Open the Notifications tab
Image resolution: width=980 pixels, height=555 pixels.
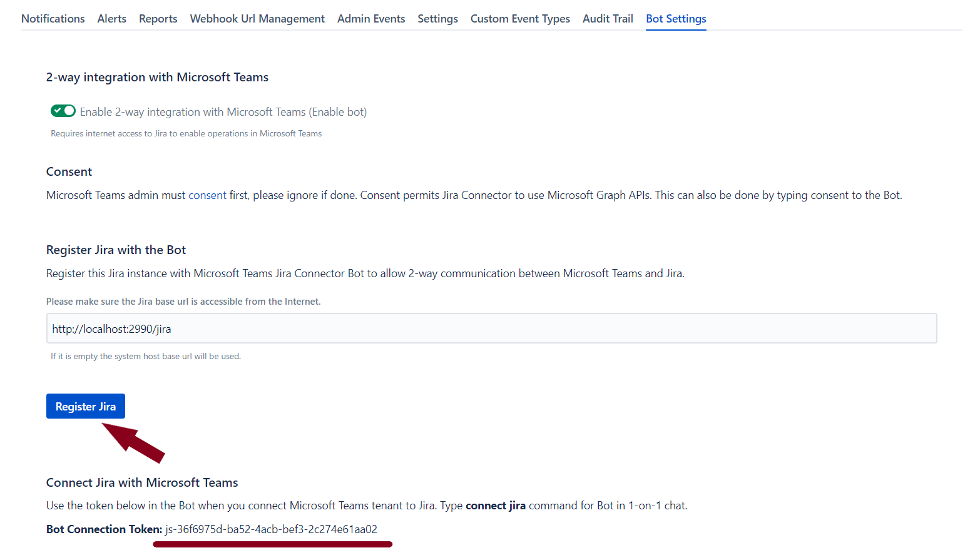pyautogui.click(x=53, y=19)
